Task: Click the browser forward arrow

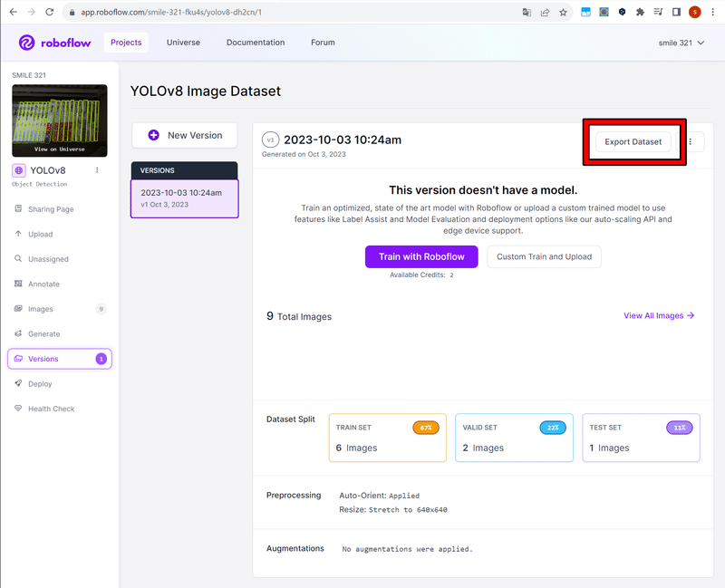Action: pyautogui.click(x=31, y=12)
